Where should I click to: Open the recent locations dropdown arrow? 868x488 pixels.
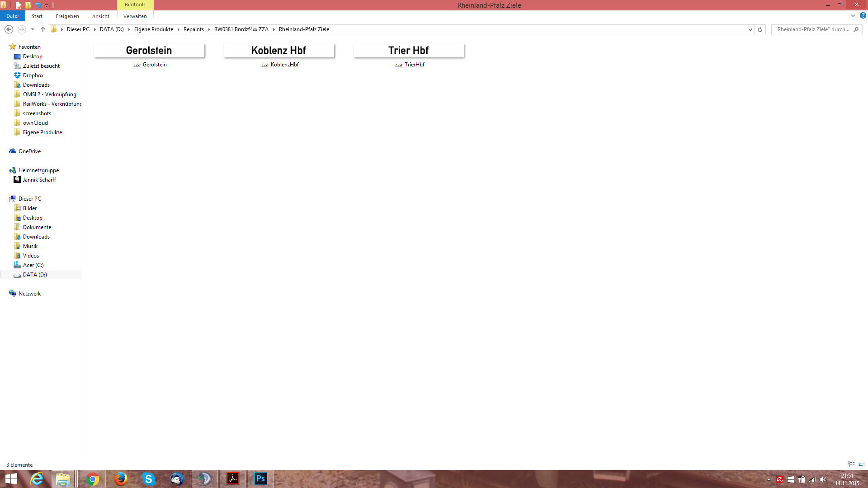(33, 29)
